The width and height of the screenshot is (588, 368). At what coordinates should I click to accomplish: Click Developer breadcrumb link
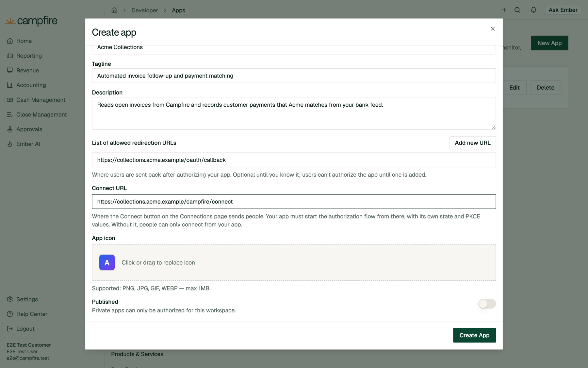click(145, 10)
